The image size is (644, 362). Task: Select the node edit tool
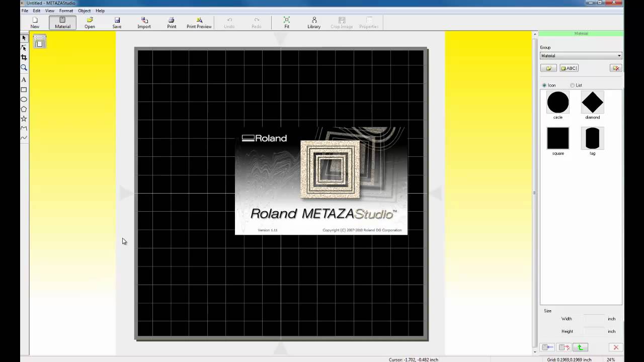(x=24, y=48)
